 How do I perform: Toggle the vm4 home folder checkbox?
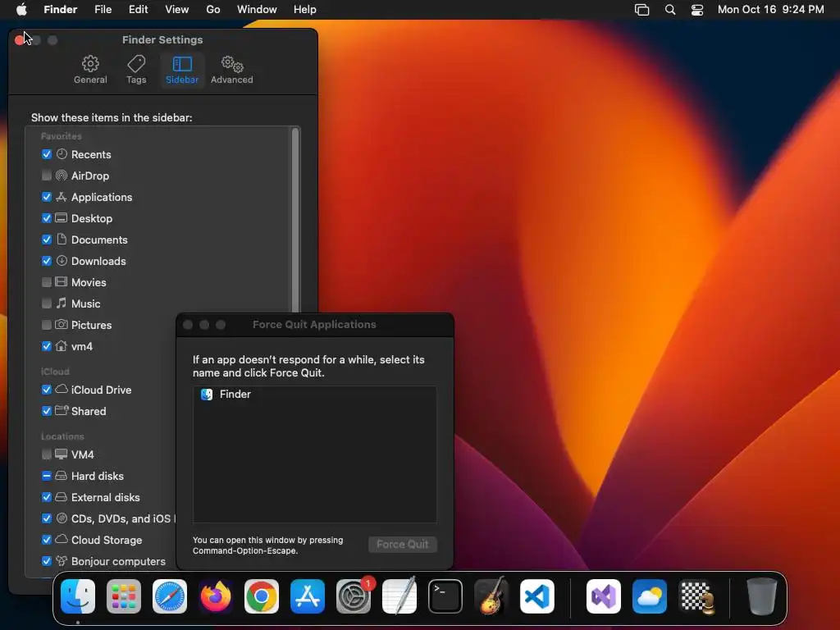point(47,346)
